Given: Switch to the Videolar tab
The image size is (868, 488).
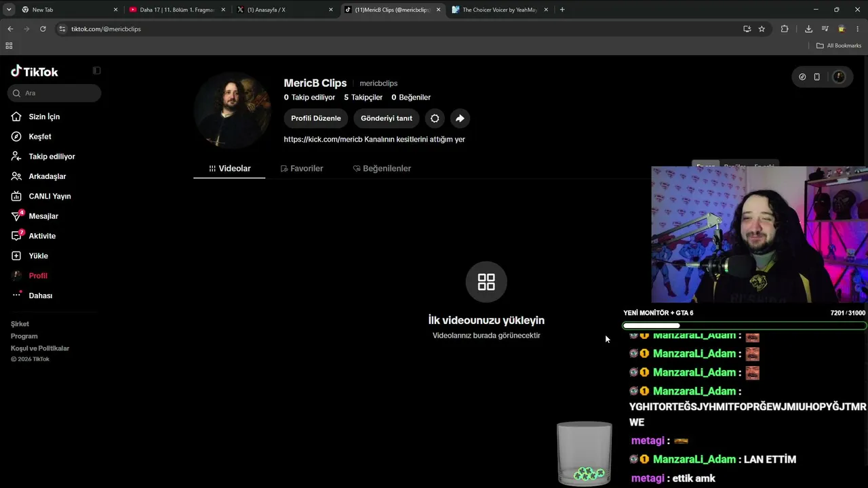Looking at the screenshot, I should [229, 168].
